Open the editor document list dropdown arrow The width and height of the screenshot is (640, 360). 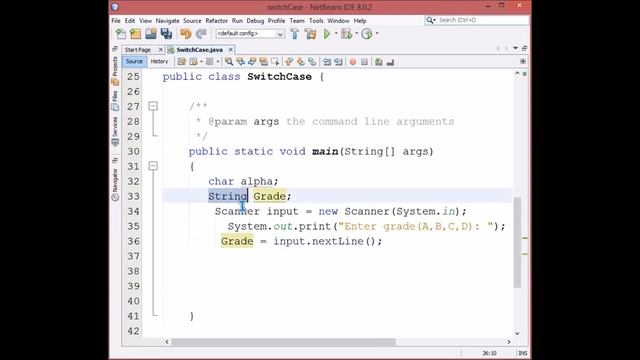516,49
